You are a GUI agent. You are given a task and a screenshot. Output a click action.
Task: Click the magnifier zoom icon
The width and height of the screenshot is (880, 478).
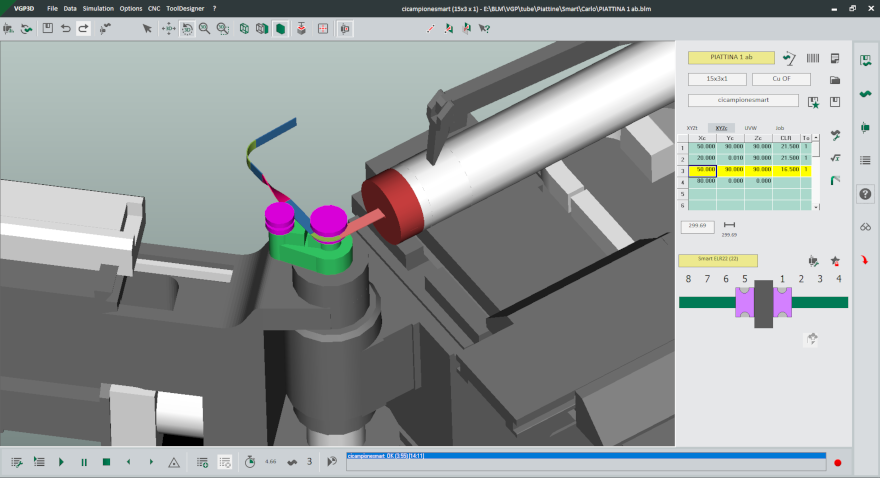[x=204, y=28]
